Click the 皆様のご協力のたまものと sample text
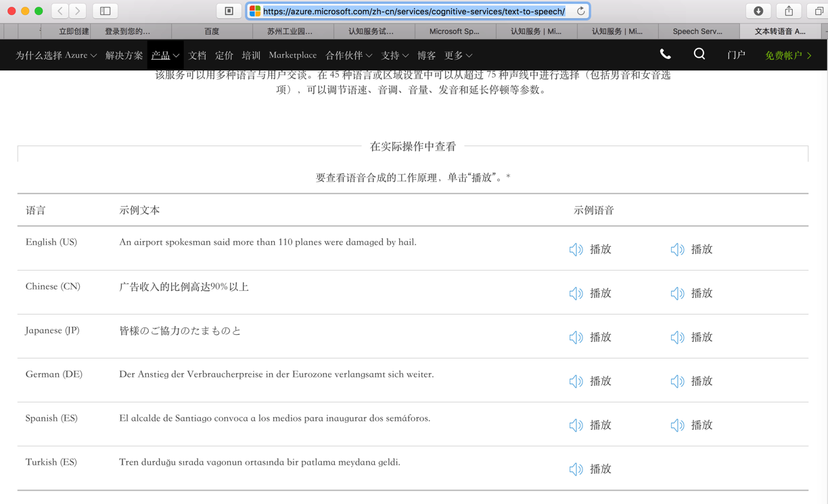828x504 pixels. point(180,331)
